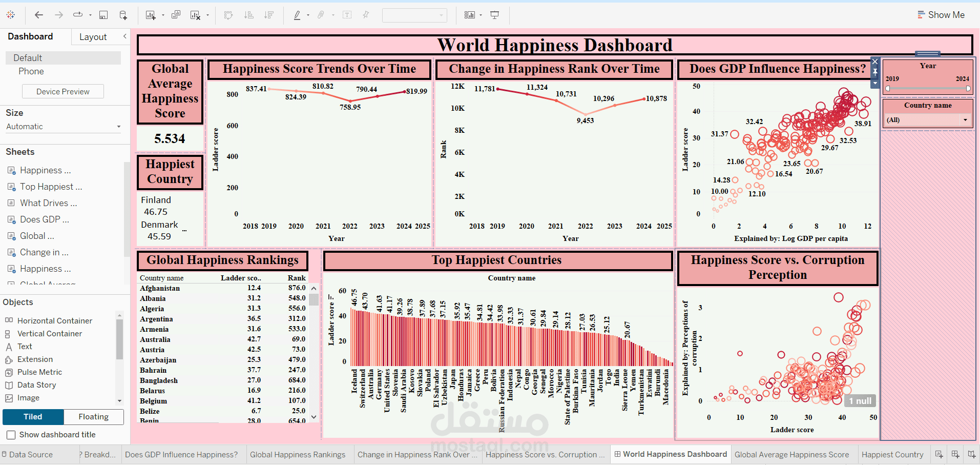Click the Highlight pen tool
The width and height of the screenshot is (980, 465).
(297, 15)
